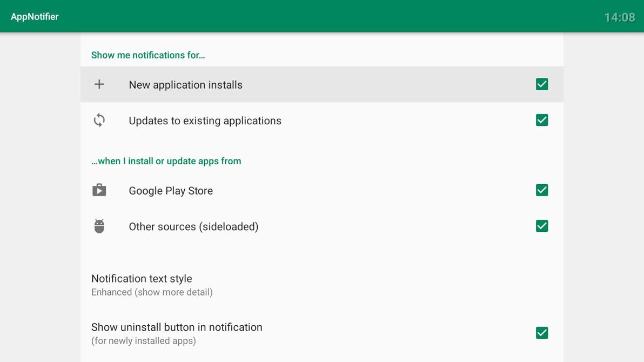This screenshot has width=644, height=362.
Task: Click the clock display in the action bar
Action: click(x=620, y=16)
